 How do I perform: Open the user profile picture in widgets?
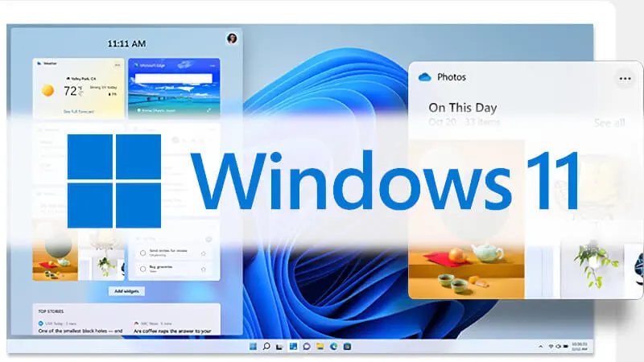coord(232,39)
